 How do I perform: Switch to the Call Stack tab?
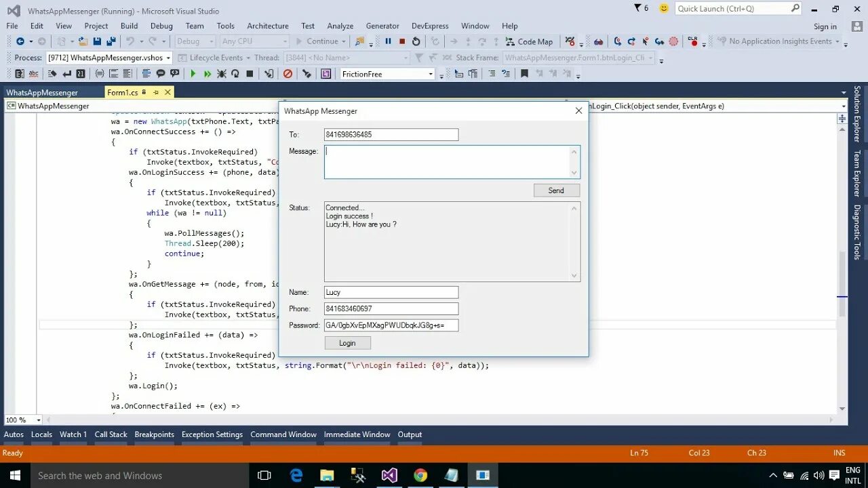111,434
